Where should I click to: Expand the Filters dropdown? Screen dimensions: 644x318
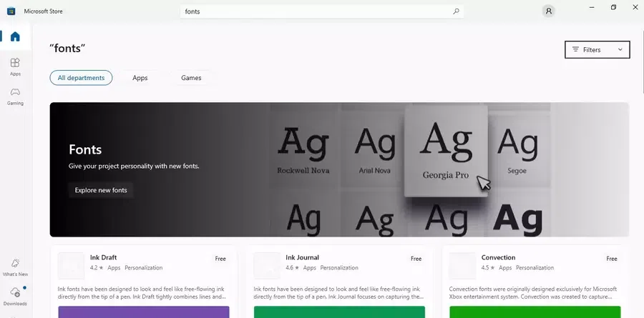[x=597, y=49]
